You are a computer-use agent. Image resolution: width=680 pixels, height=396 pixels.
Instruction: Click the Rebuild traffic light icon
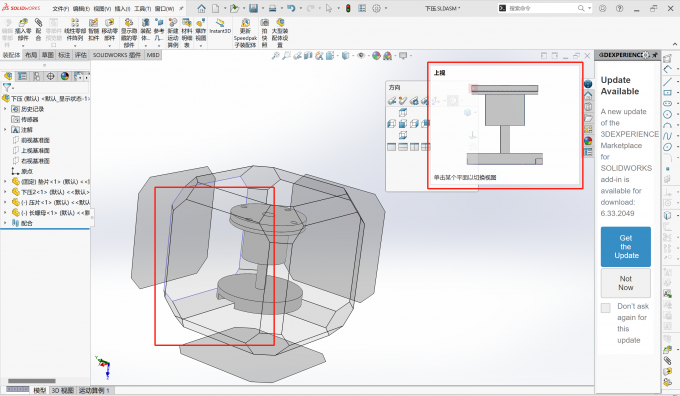tap(348, 8)
